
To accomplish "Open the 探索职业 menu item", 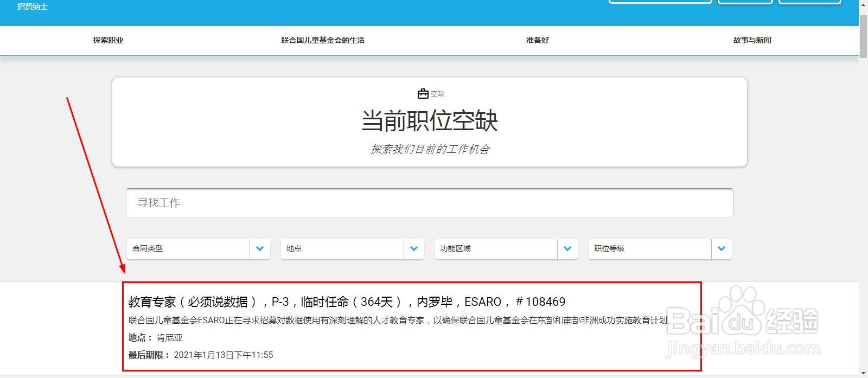I will [108, 40].
